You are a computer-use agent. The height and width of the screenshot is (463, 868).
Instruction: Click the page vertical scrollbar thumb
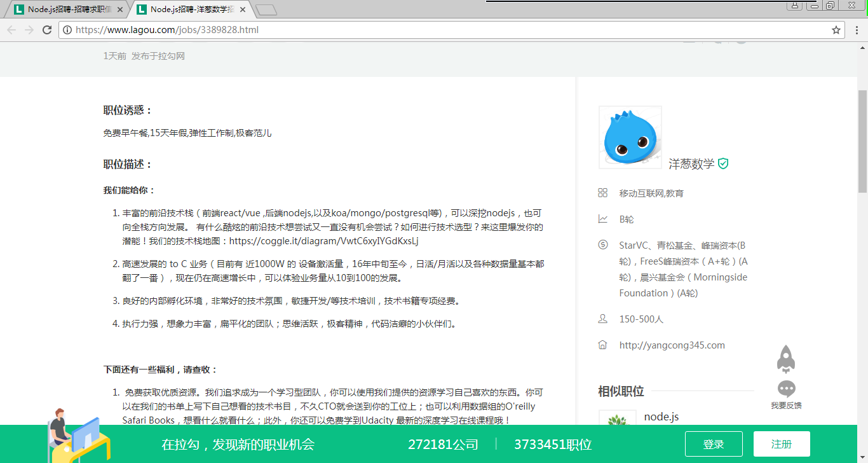click(862, 141)
